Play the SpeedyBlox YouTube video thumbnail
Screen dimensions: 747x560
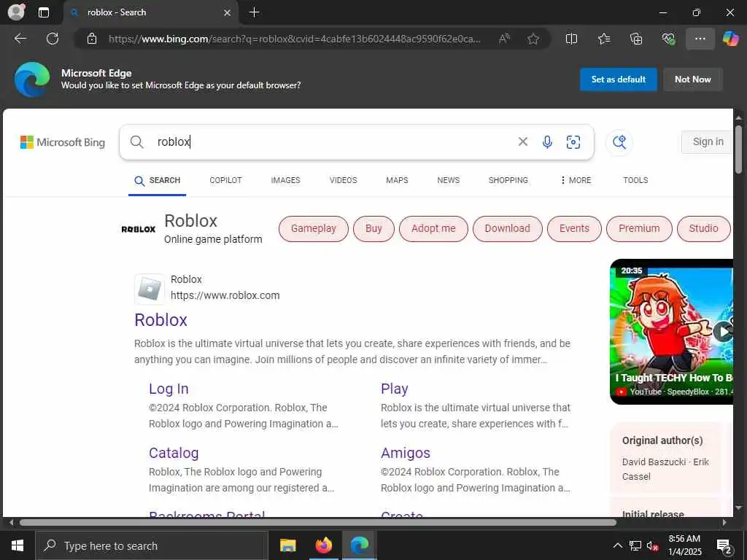point(671,332)
